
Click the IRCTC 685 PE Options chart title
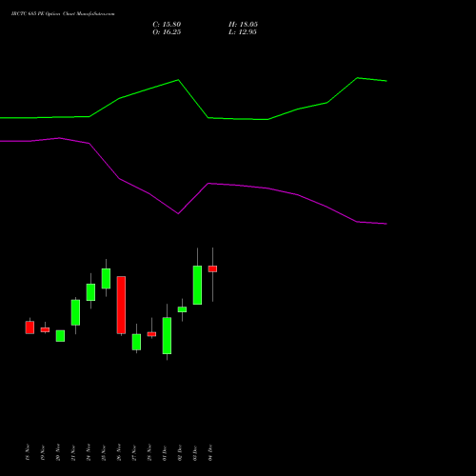point(63,14)
